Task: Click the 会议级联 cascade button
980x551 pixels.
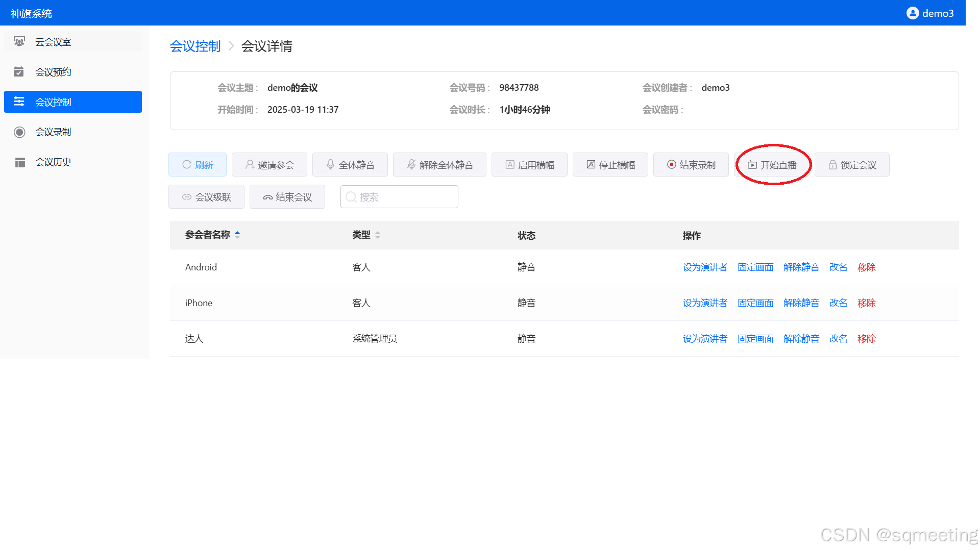Action: point(206,197)
